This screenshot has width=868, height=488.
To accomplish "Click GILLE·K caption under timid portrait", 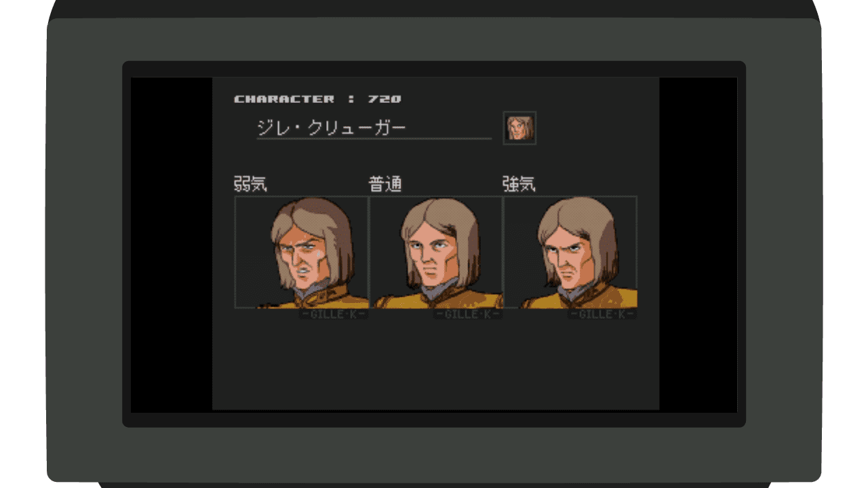I will [x=334, y=314].
